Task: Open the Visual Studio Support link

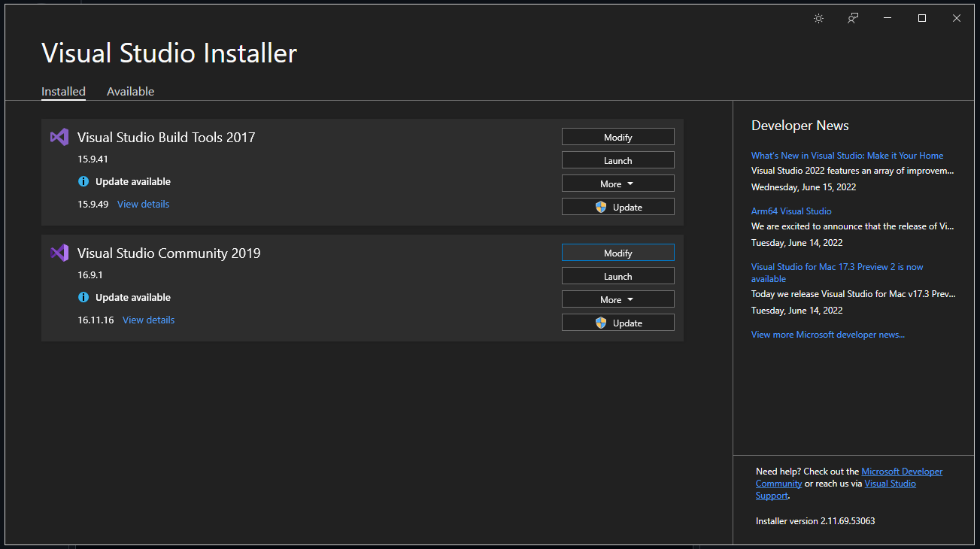Action: coord(890,483)
